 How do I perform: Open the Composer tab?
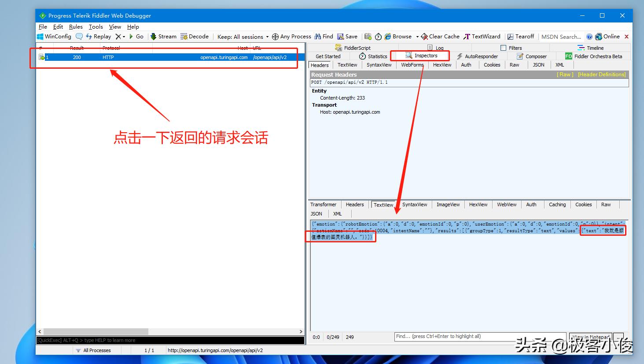(x=532, y=56)
